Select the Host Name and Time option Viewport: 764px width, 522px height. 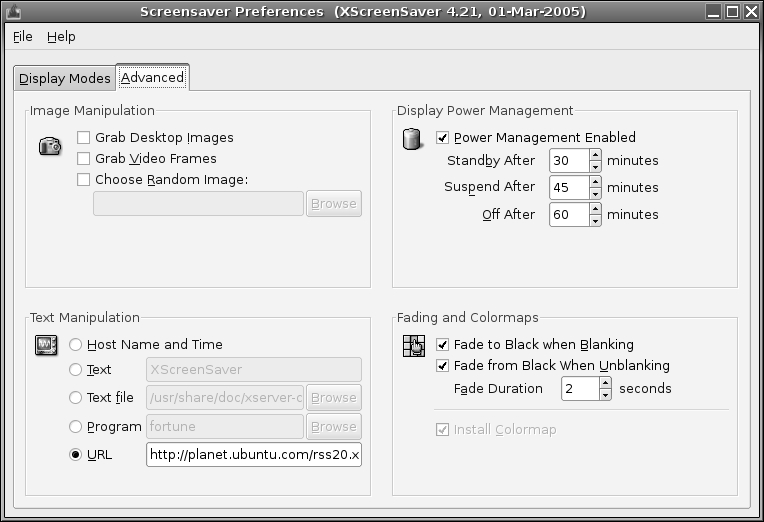pos(76,345)
